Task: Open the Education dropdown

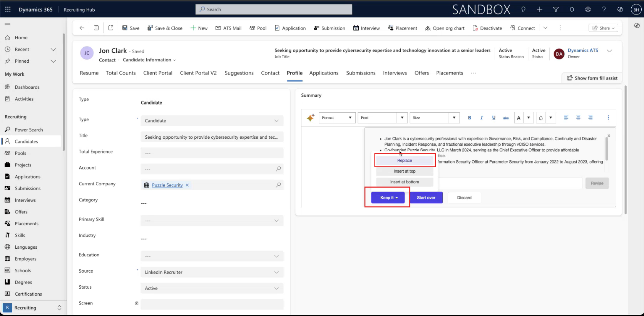Action: [212, 256]
